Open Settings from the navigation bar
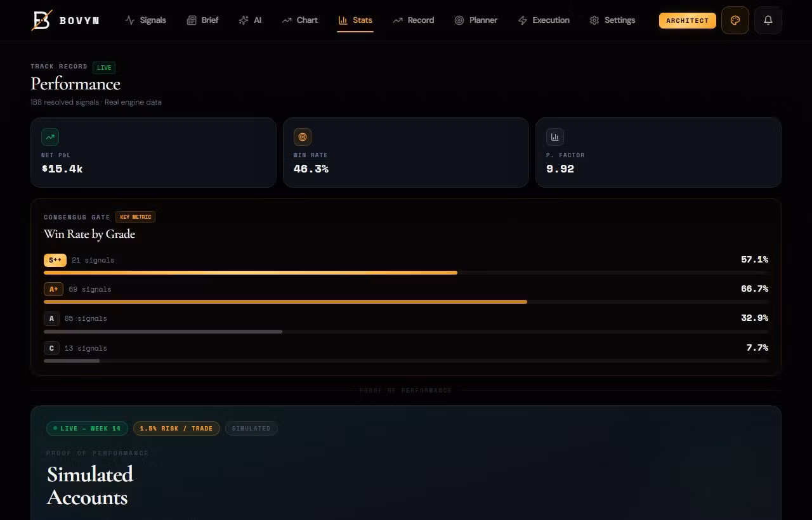 pos(612,20)
